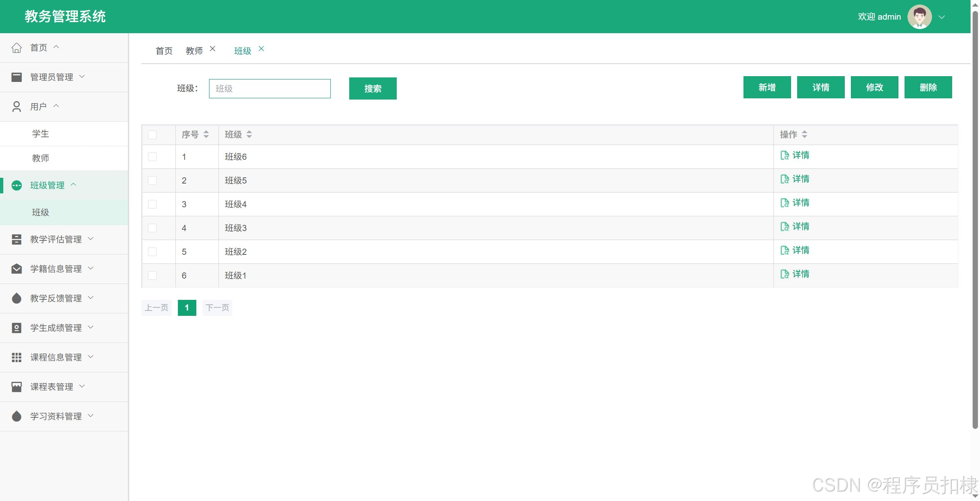
Task: Toggle the select-all header checkbox
Action: click(x=152, y=135)
